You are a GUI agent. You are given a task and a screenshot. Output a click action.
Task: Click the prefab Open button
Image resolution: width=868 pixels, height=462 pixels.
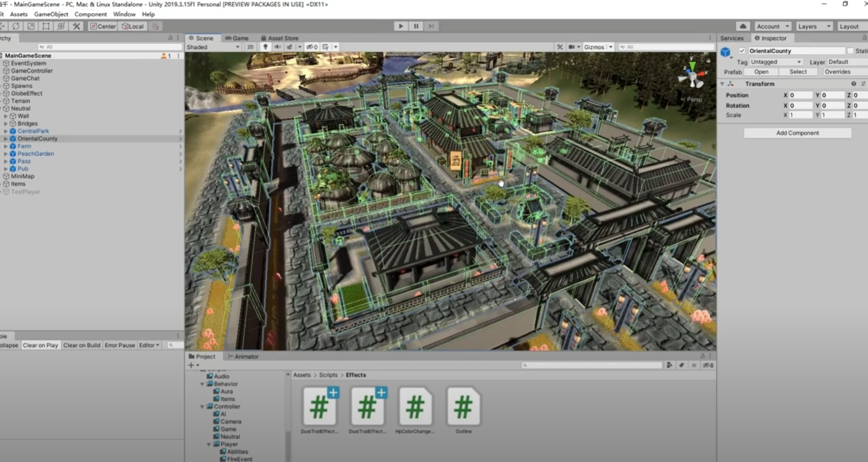(x=761, y=71)
